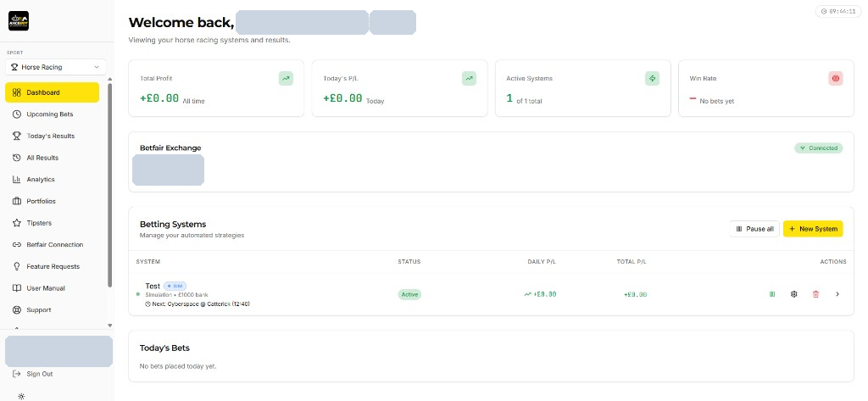Open Today's Results menu item
Image resolution: width=868 pixels, height=401 pixels.
tap(52, 136)
